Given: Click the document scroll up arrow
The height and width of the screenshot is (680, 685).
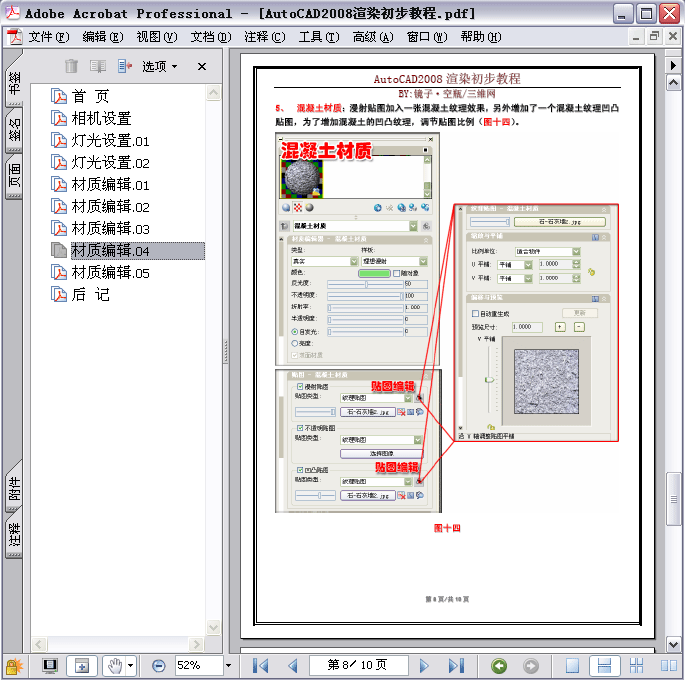Looking at the screenshot, I should (x=673, y=82).
